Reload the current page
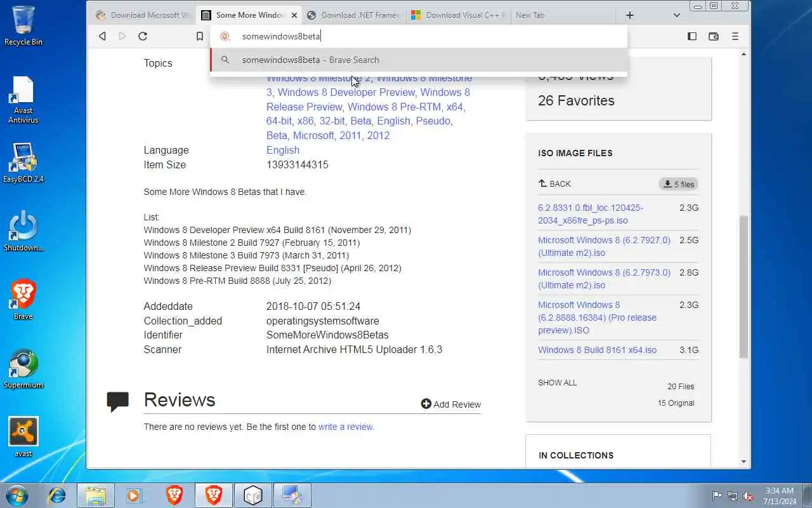Viewport: 812px width, 508px height. [x=143, y=36]
